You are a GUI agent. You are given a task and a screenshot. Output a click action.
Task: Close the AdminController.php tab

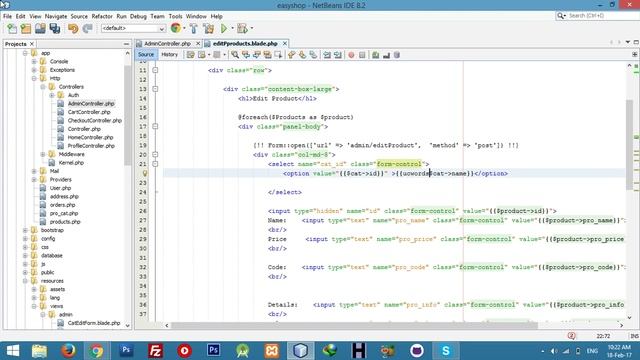198,43
